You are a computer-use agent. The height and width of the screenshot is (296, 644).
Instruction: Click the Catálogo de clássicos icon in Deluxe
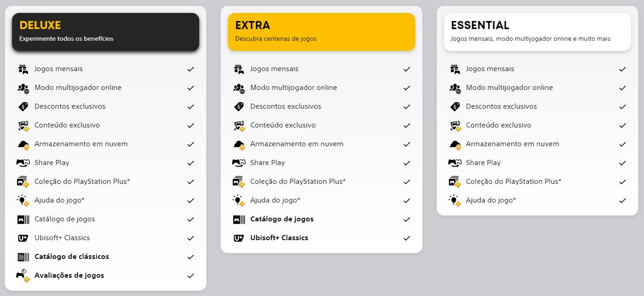pos(23,257)
